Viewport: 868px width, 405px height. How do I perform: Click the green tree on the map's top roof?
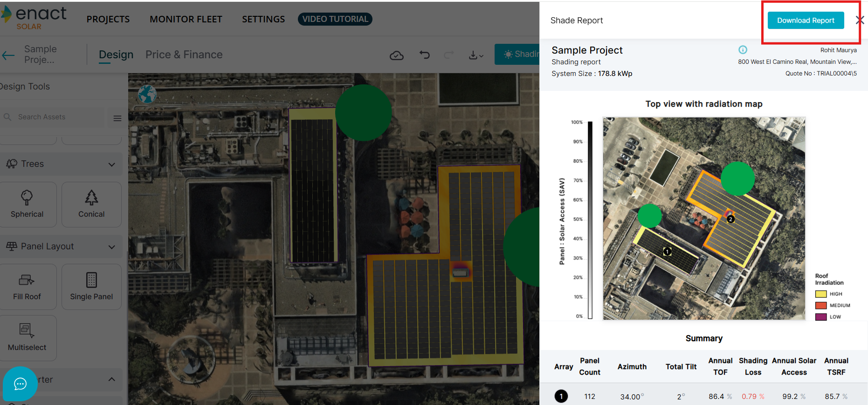363,112
